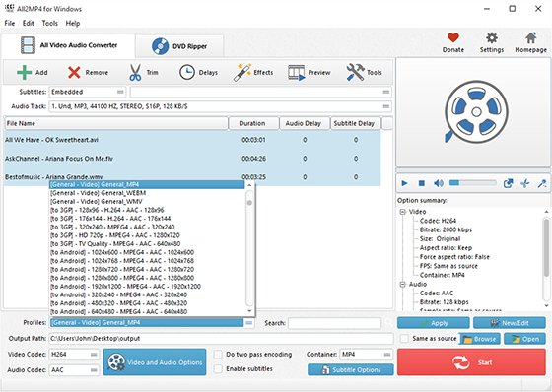Click the pop-out preview window icon
This screenshot has height=392, width=552.
click(508, 183)
